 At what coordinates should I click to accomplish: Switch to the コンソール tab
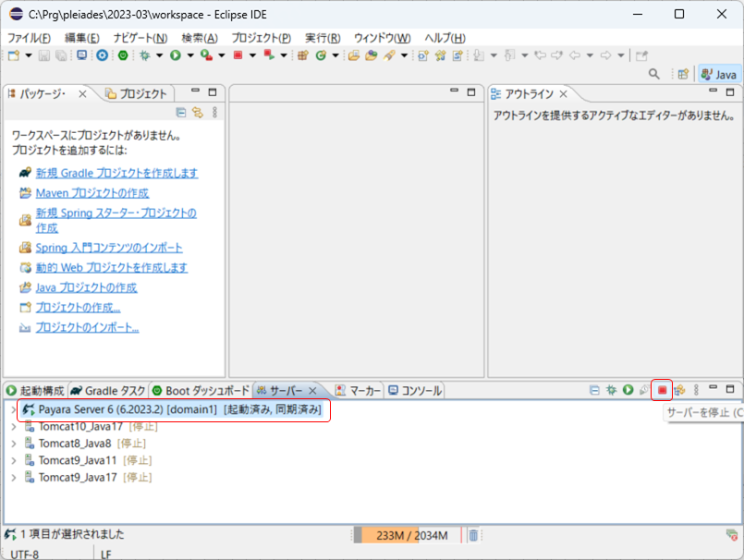point(415,391)
